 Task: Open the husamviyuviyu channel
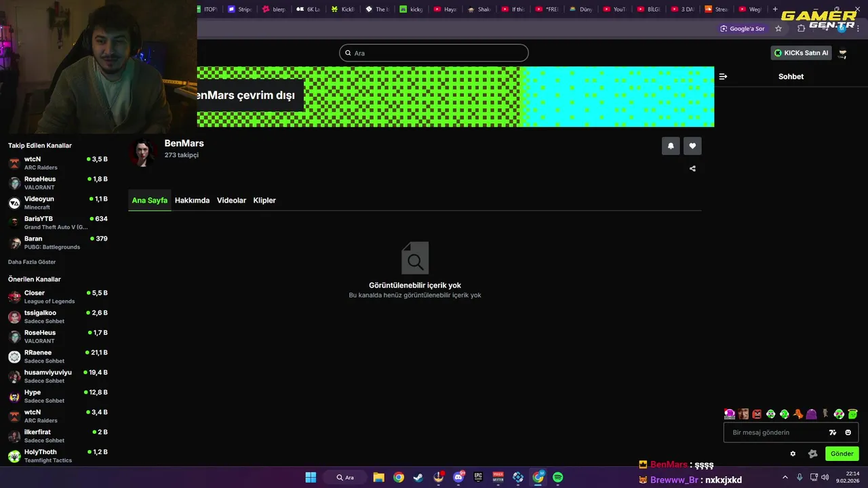pos(58,376)
